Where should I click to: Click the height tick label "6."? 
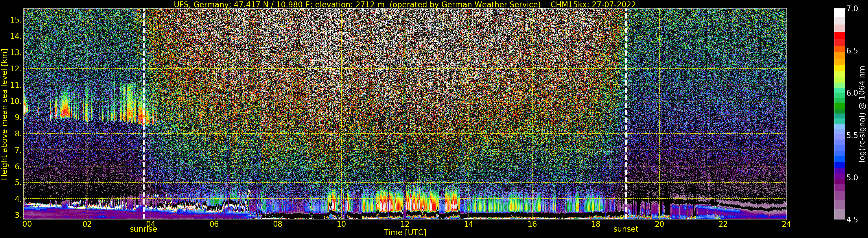[18, 166]
